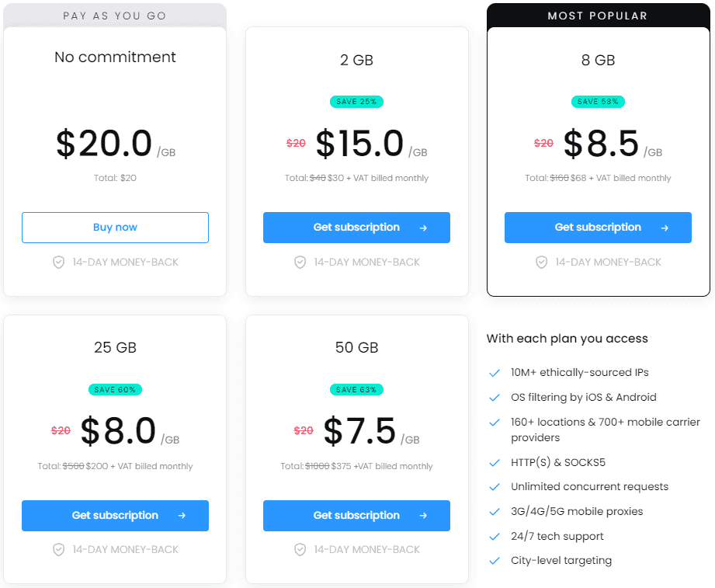Click the SAVE 58% badge
715x588 pixels.
(x=598, y=102)
